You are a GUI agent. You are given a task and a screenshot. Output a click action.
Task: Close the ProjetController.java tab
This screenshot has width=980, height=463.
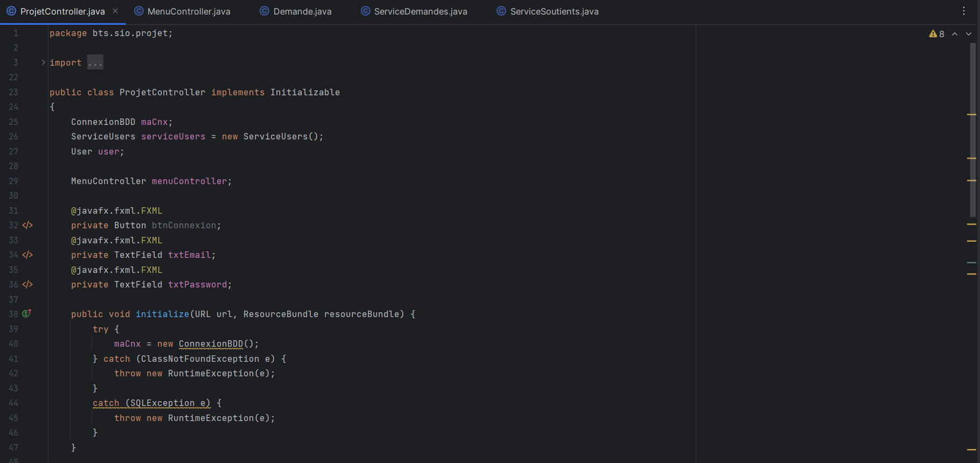tap(115, 11)
